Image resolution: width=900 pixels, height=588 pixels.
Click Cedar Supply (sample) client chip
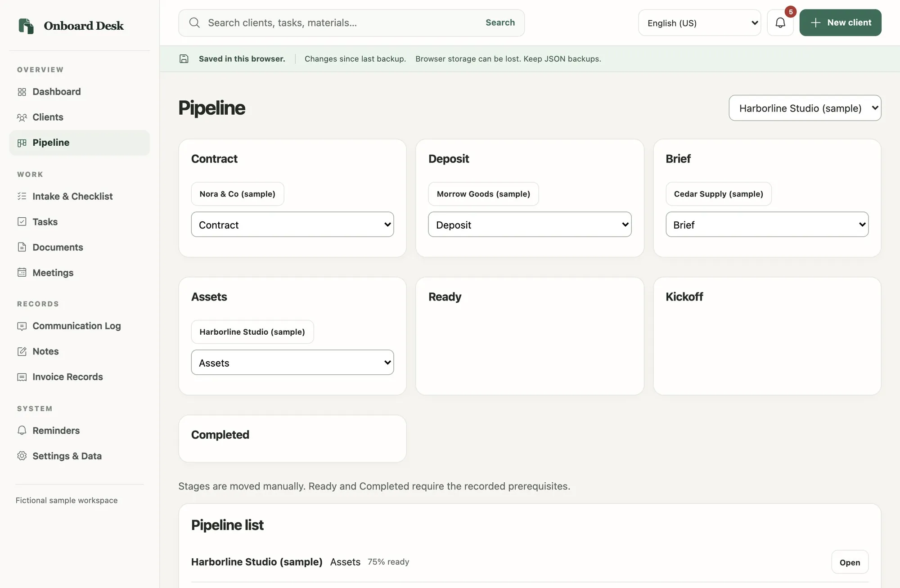point(718,194)
